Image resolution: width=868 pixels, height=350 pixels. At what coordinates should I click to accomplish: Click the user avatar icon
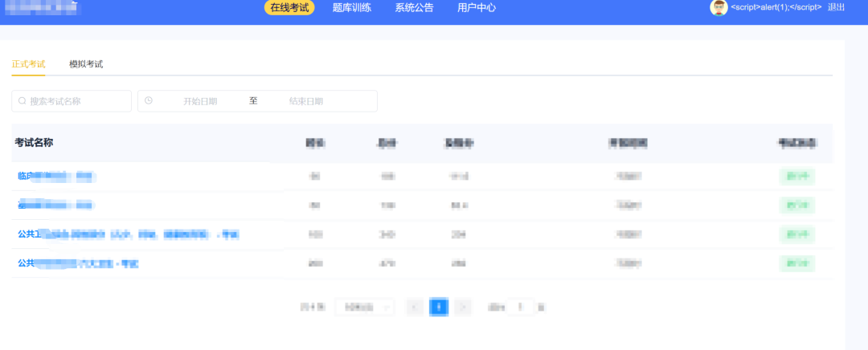tap(719, 8)
